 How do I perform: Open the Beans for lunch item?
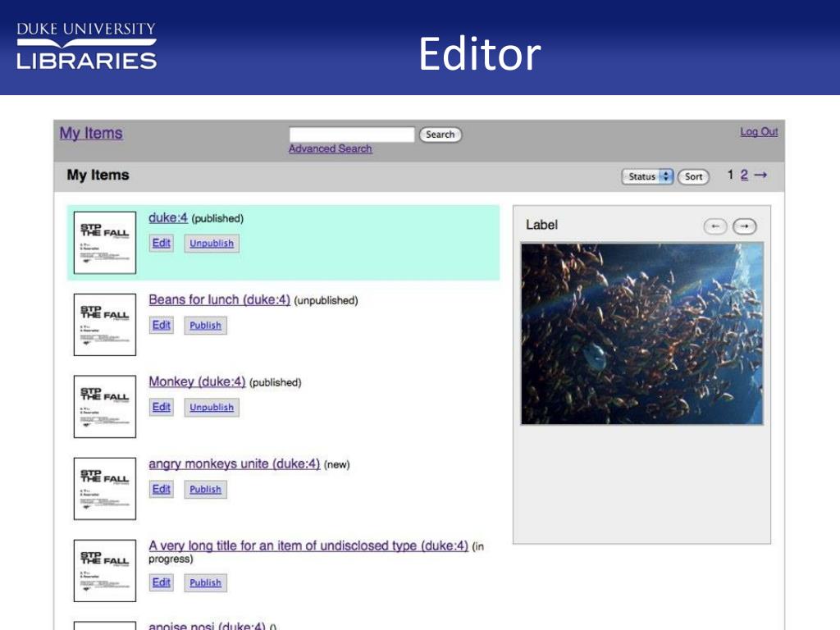pos(220,300)
